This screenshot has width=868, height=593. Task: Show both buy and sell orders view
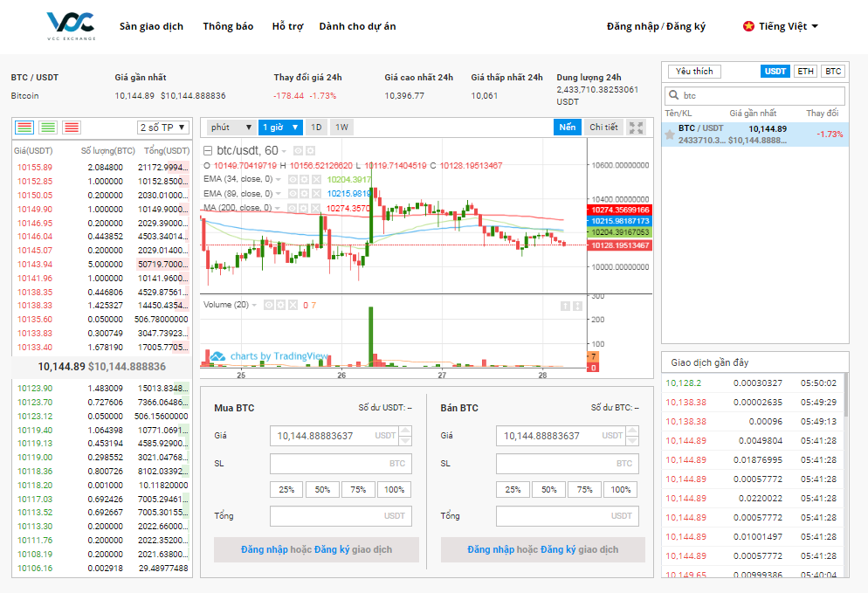24,128
